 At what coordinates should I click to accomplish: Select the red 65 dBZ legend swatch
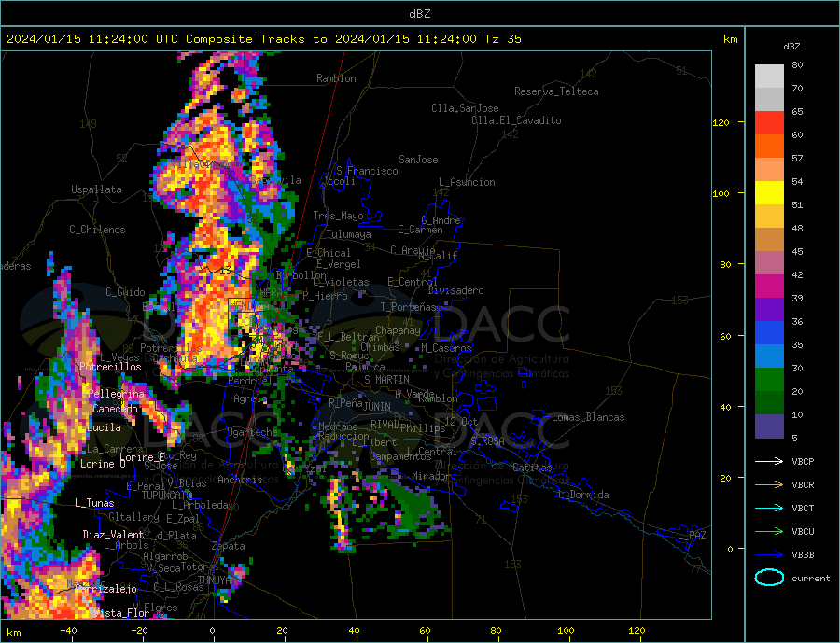[x=769, y=122]
